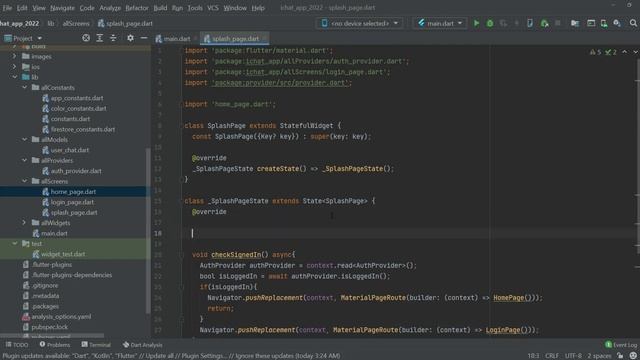Click HomePage reference in code
This screenshot has width=640, height=360.
pos(509,298)
